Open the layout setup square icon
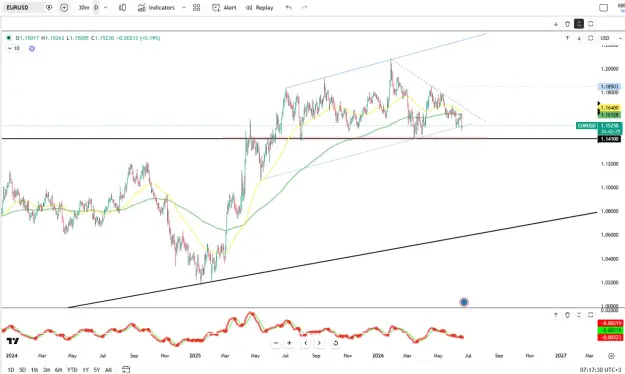 click(603, 8)
